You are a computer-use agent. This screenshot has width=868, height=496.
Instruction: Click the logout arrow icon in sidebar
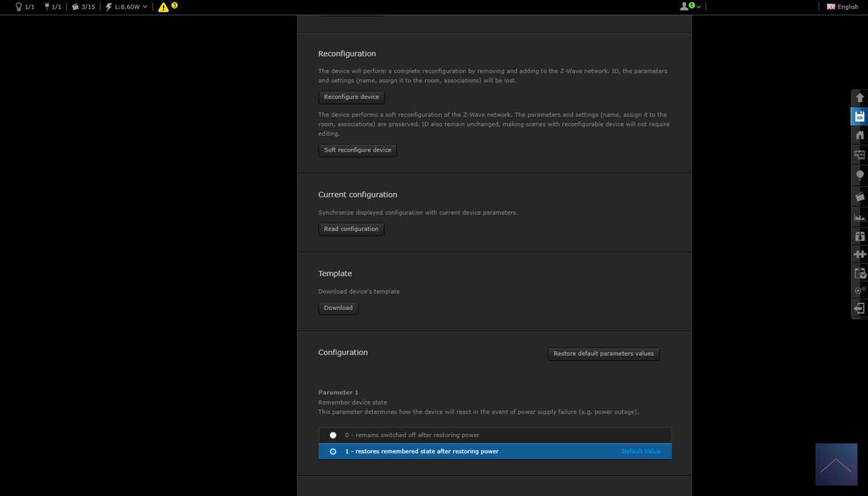coord(859,308)
